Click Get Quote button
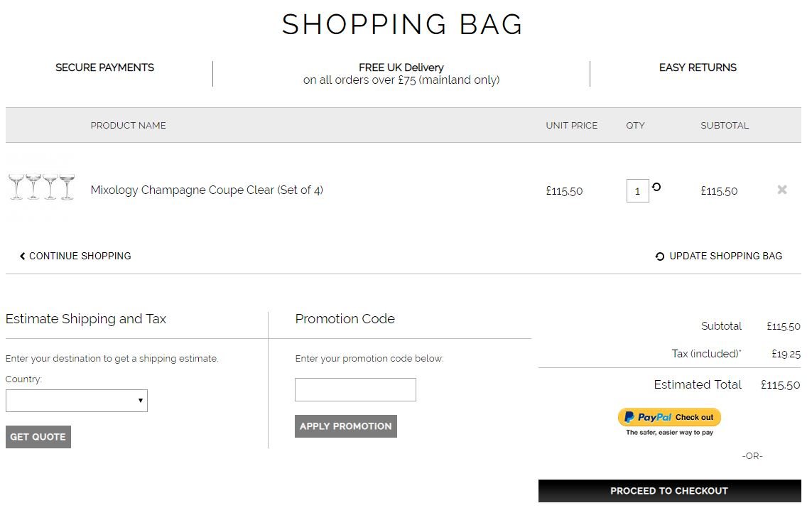Image resolution: width=812 pixels, height=508 pixels. coord(38,436)
